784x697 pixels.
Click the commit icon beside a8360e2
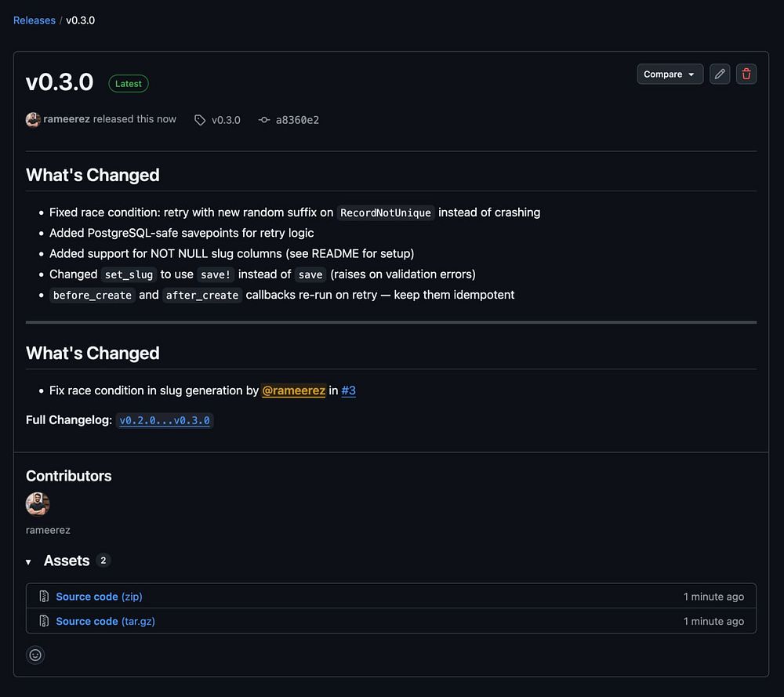[x=264, y=120]
